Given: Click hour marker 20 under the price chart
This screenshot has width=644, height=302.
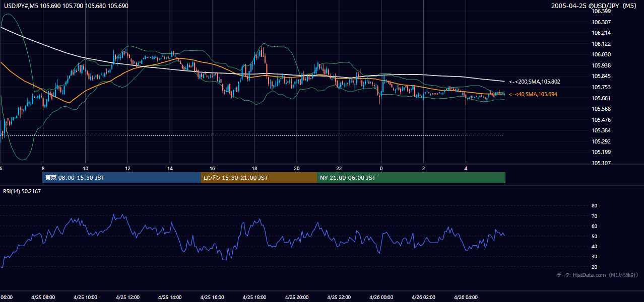Looking at the screenshot, I should click(x=297, y=168).
